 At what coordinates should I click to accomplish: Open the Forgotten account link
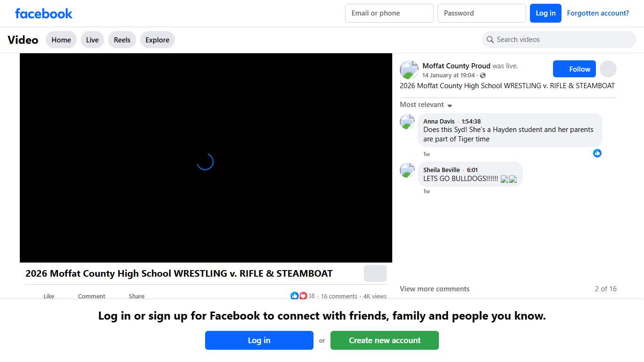point(598,13)
